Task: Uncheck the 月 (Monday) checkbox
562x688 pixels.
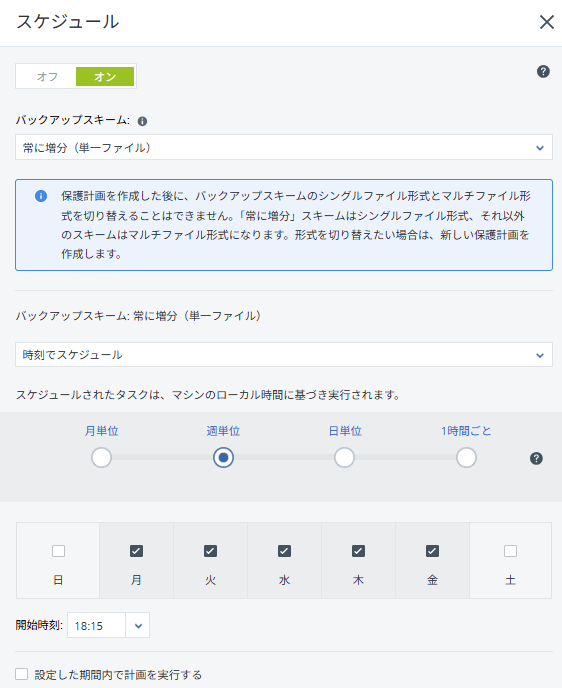Action: tap(136, 551)
